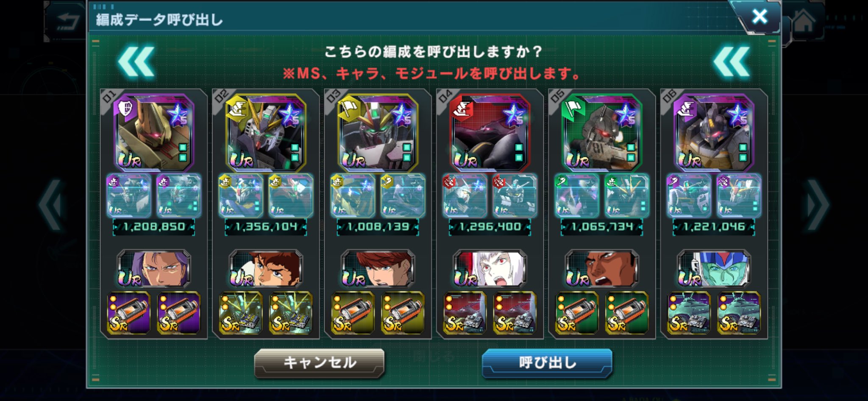Click the 呼び出し confirm button
868x401 pixels.
(547, 363)
